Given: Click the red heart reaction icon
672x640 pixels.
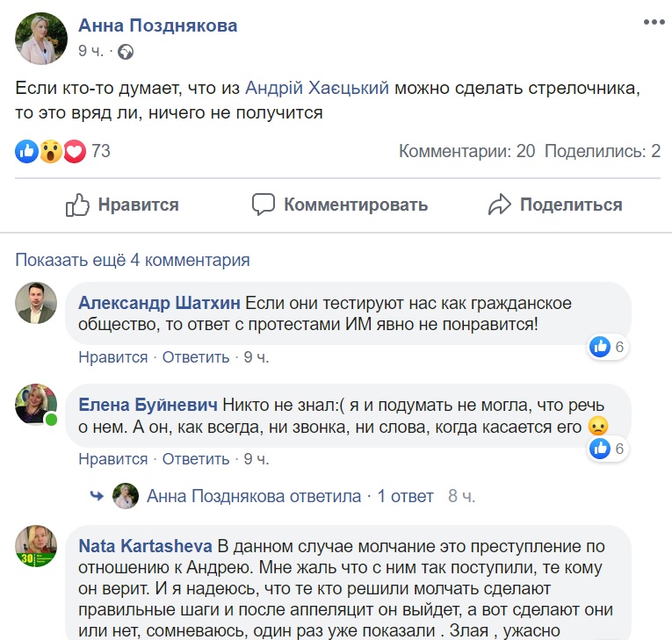Looking at the screenshot, I should click(x=74, y=152).
